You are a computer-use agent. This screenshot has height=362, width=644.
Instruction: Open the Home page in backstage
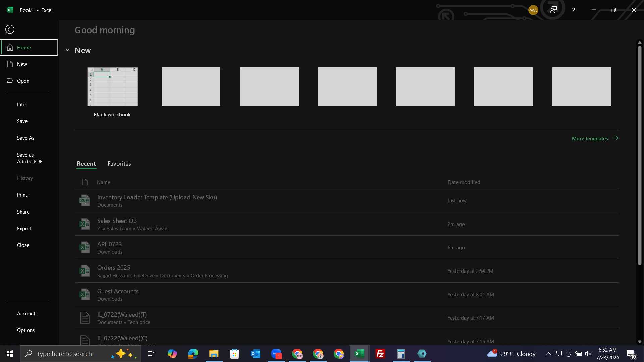pyautogui.click(x=29, y=47)
